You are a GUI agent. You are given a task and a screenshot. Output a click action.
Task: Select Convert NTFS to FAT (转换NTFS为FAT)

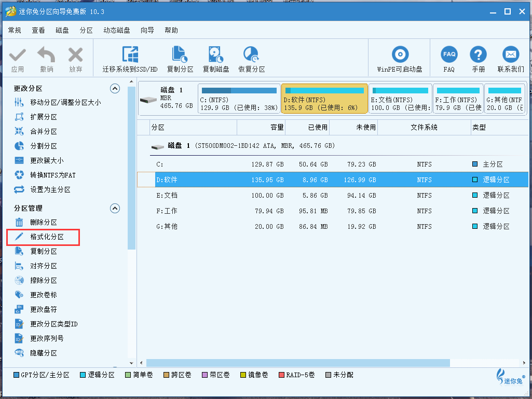[45, 175]
